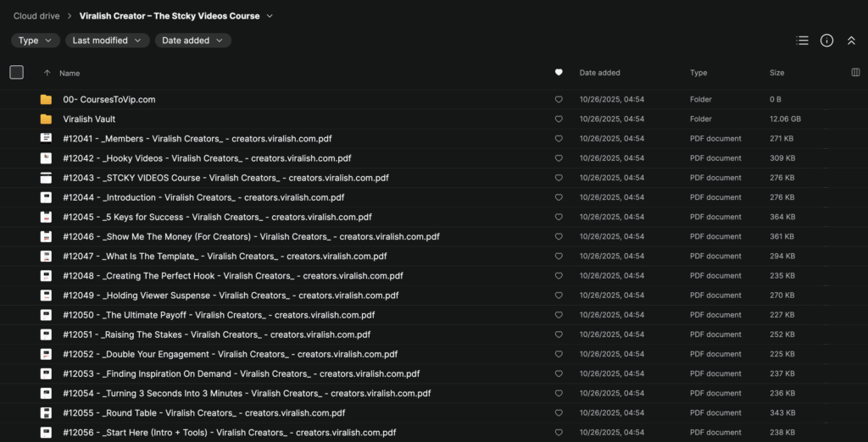
Task: Select file name #12056 Start Here (Intro + Tools)
Action: pos(229,433)
